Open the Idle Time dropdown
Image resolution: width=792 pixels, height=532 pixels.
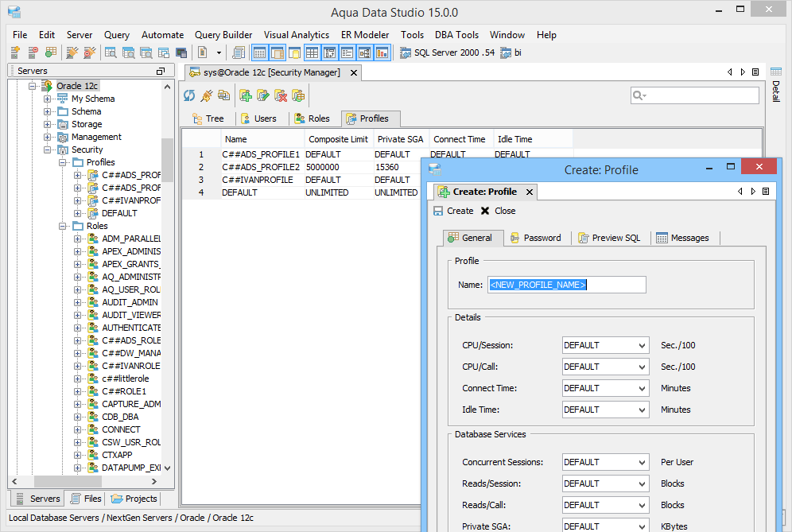tap(606, 410)
